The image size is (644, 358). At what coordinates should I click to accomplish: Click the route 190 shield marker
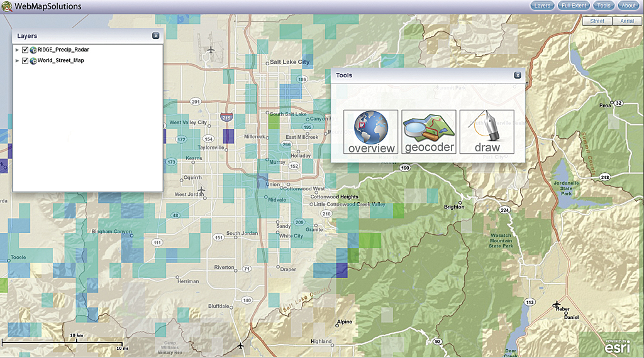click(x=406, y=167)
